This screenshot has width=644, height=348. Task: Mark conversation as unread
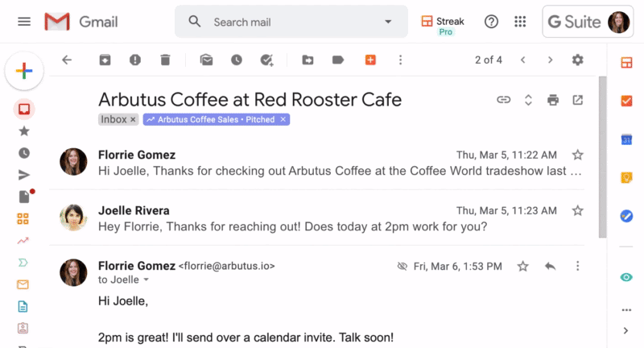coord(206,60)
